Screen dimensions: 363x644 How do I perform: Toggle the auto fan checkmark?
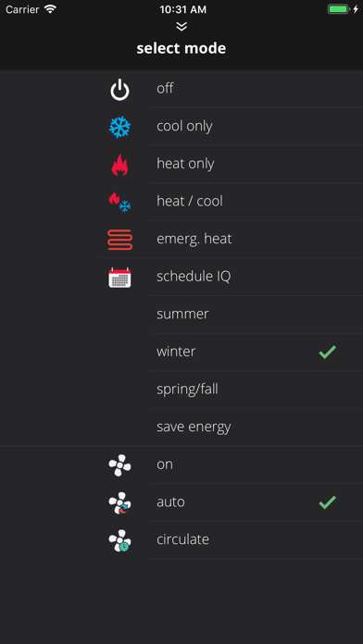click(x=327, y=502)
